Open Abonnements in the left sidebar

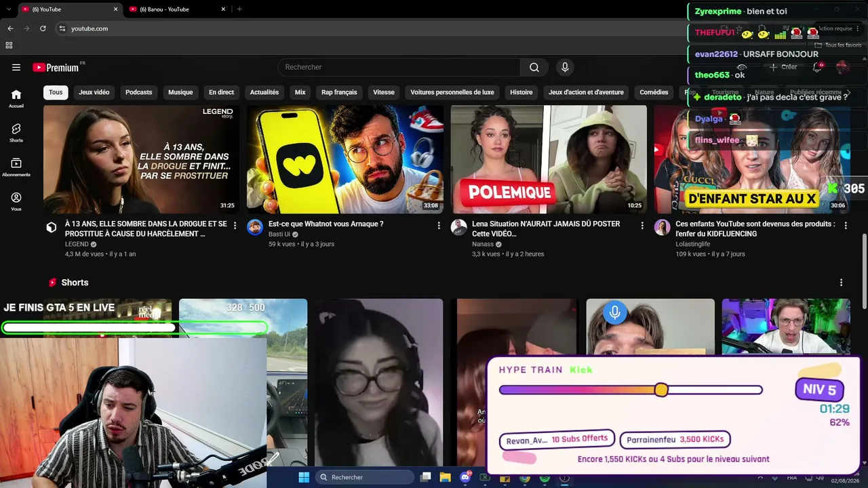coord(16,167)
